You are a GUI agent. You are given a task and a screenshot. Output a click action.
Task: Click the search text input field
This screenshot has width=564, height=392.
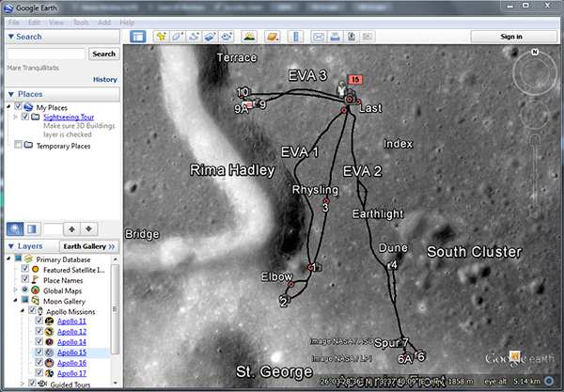(46, 55)
